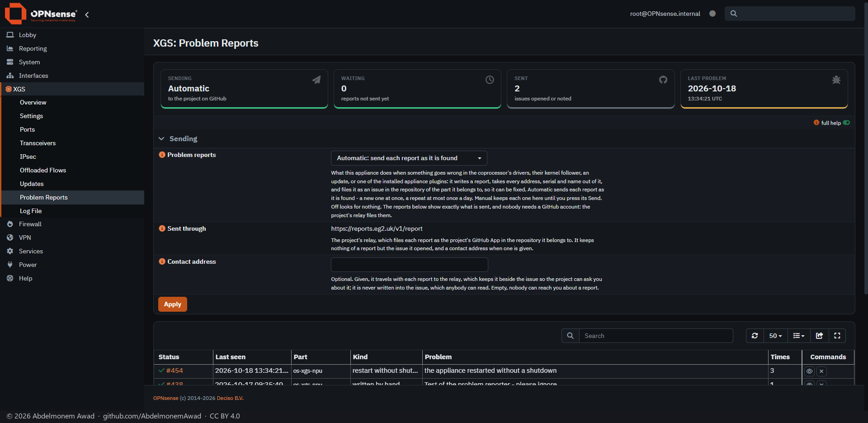
Task: Click the help info icon beside Problem reports
Action: pos(162,155)
